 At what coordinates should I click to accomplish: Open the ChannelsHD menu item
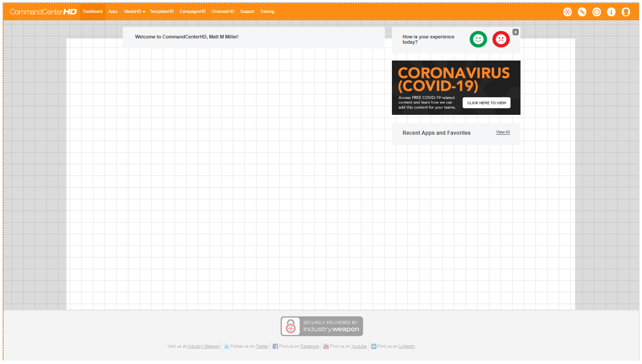tap(223, 11)
